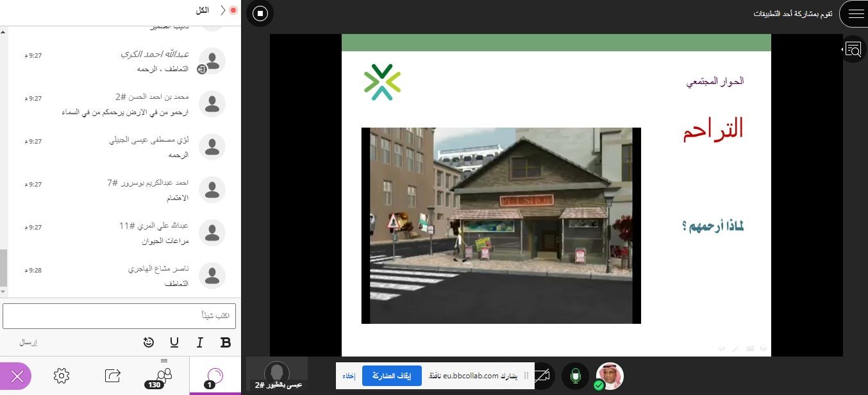Close the Collaborate panel with purple X

[x=17, y=376]
